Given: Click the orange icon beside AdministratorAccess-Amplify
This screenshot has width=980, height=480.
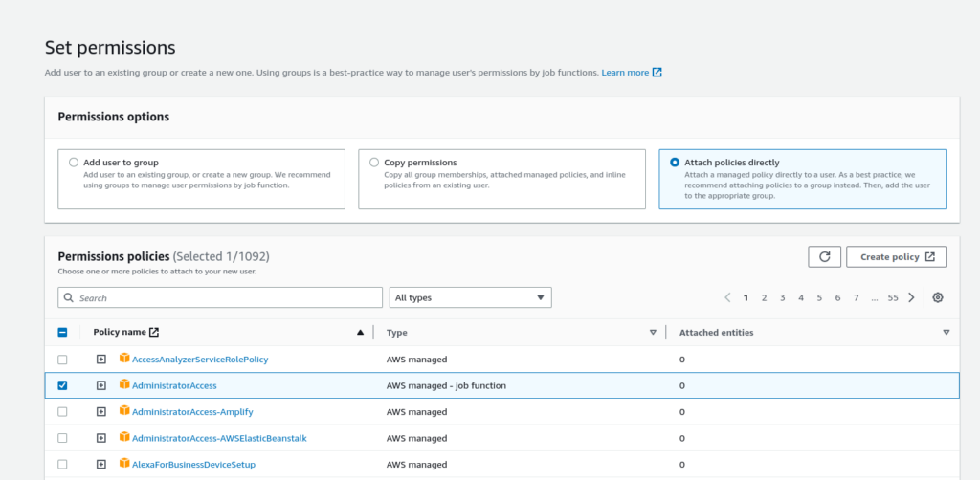Looking at the screenshot, I should coord(124,411).
